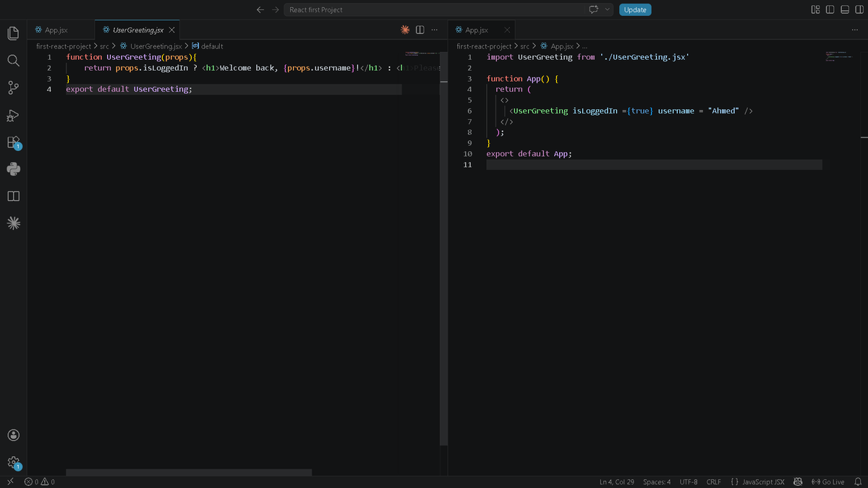Click the Update button in the title bar
This screenshot has width=868, height=488.
[635, 9]
